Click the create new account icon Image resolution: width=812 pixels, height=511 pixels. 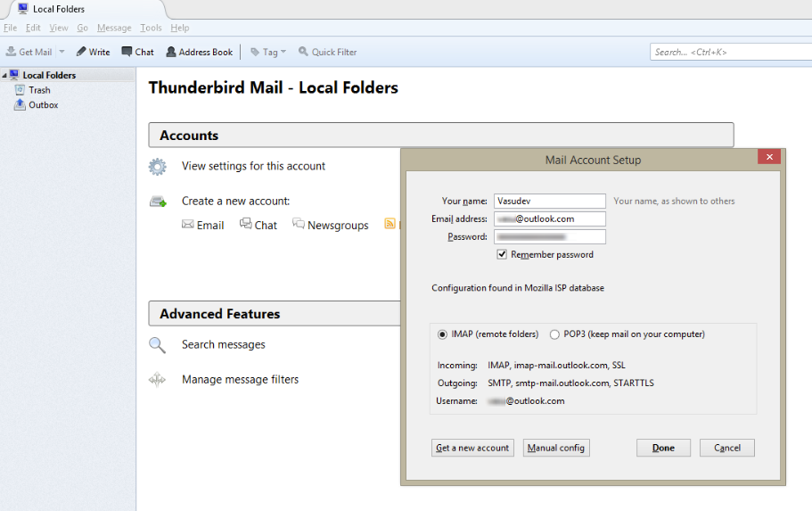pyautogui.click(x=158, y=201)
